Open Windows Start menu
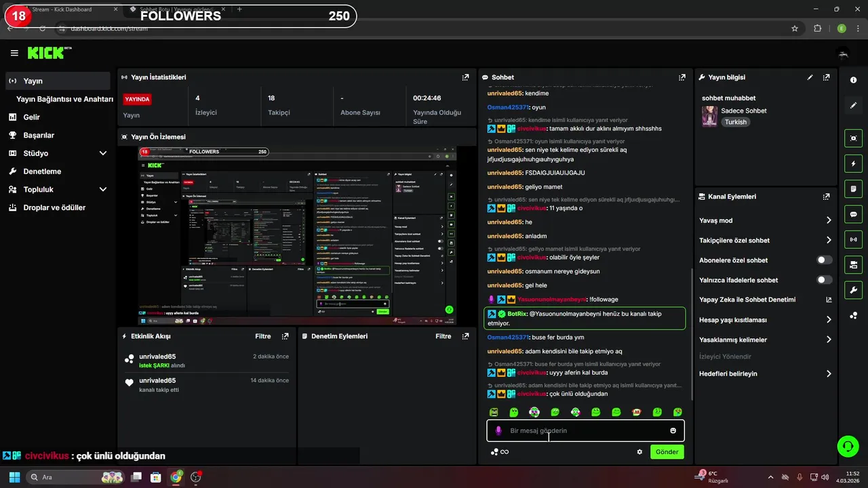This screenshot has width=868, height=488. click(14, 477)
